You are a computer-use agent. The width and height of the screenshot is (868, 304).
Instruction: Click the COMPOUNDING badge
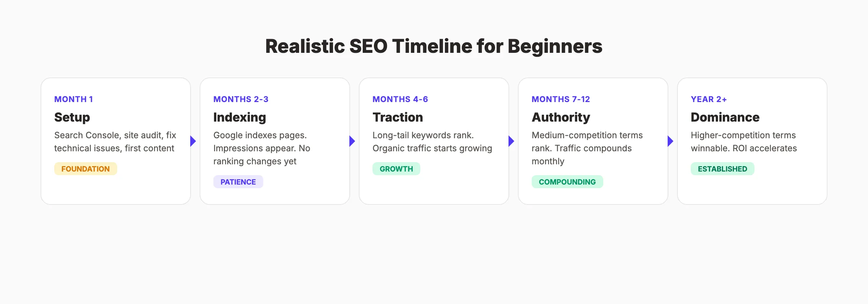[x=567, y=182]
